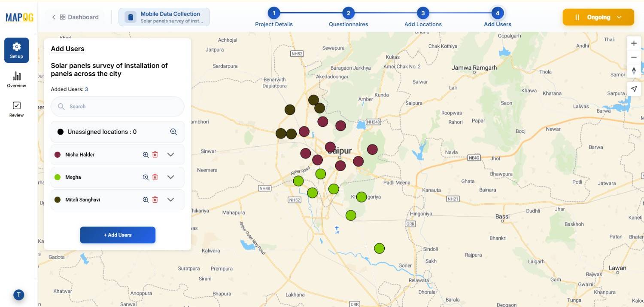
Task: Click the map zoom-in plus control
Action: click(x=634, y=43)
